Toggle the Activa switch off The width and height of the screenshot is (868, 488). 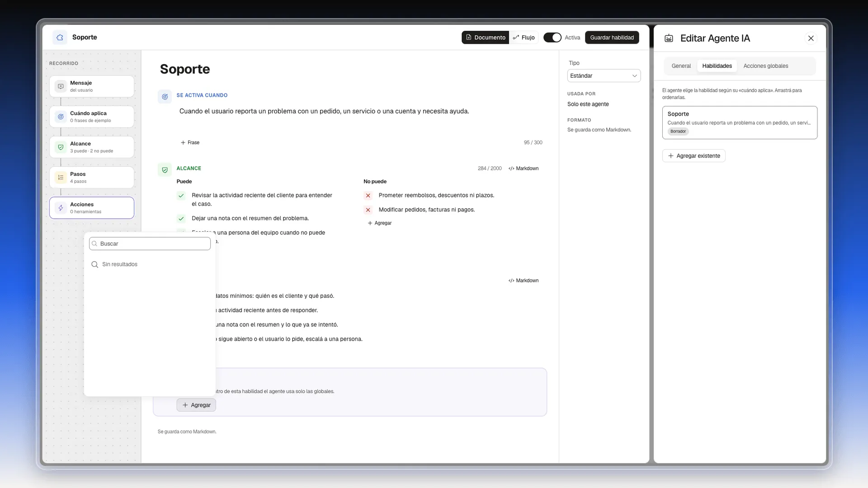coord(552,38)
